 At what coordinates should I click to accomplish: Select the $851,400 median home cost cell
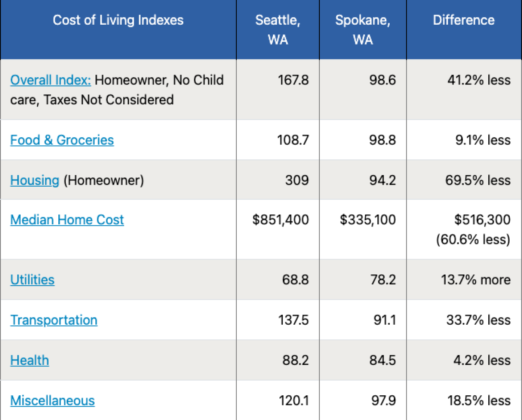coord(281,220)
